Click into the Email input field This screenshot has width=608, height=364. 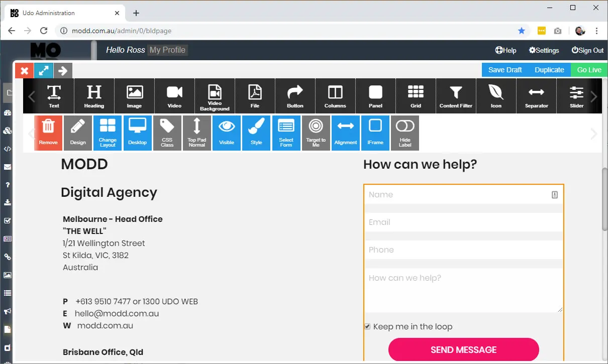463,222
